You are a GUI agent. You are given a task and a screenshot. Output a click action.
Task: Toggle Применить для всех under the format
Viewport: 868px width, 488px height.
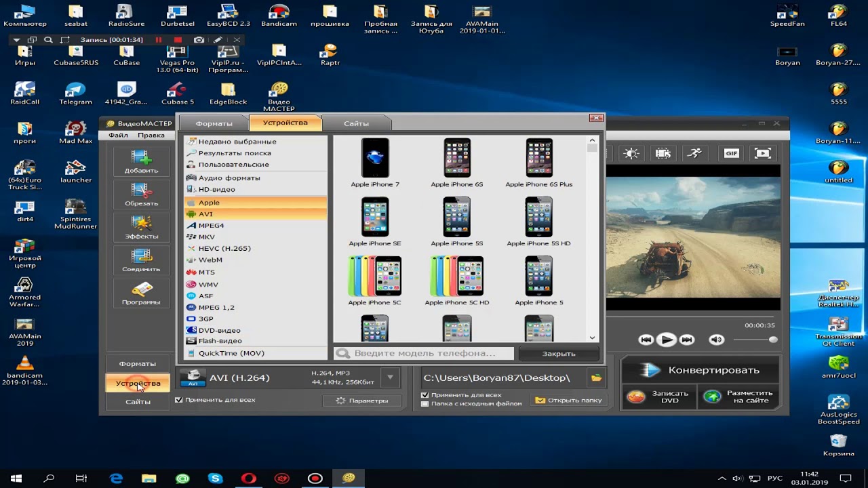(179, 400)
